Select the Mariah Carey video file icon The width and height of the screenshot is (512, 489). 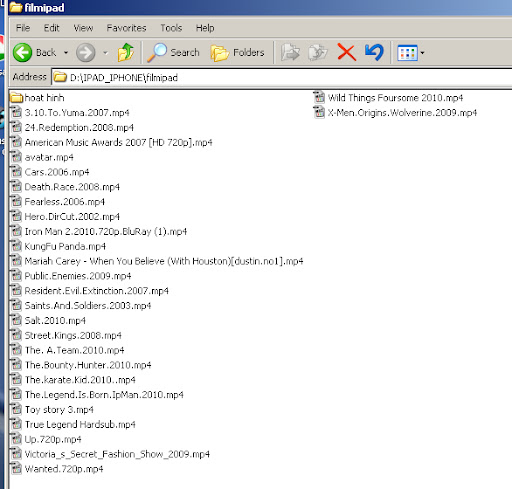coord(16,261)
